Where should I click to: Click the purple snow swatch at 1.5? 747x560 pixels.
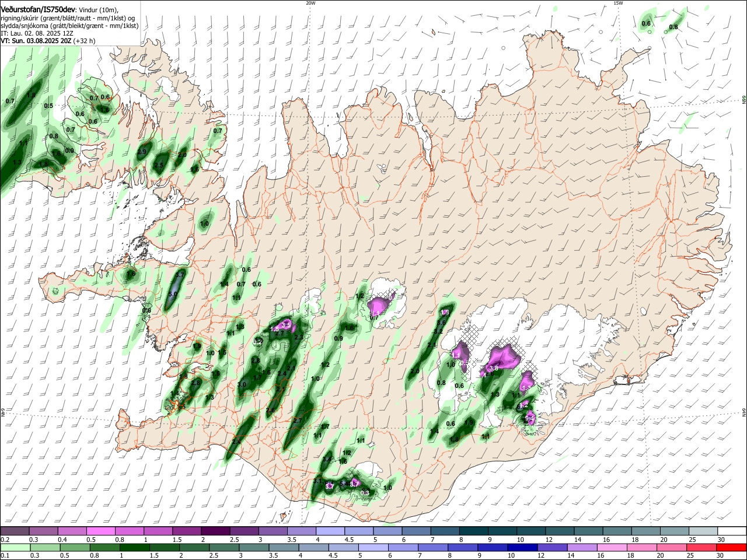point(187,531)
